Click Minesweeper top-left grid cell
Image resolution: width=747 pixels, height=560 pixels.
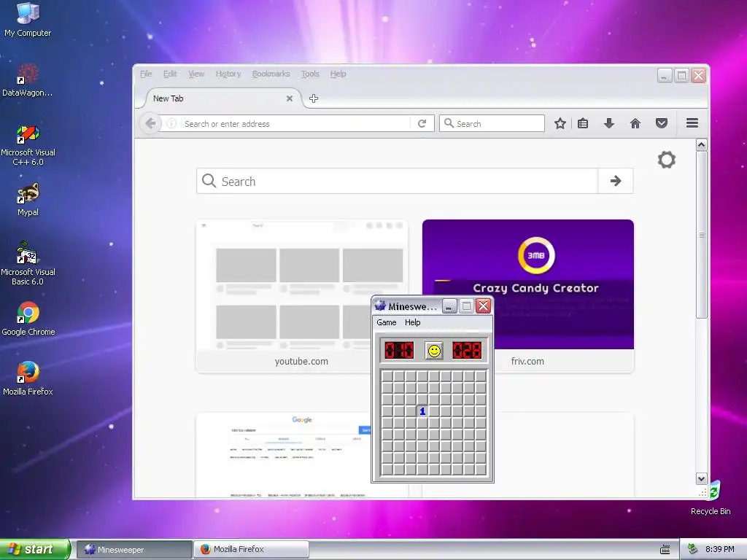[387, 376]
